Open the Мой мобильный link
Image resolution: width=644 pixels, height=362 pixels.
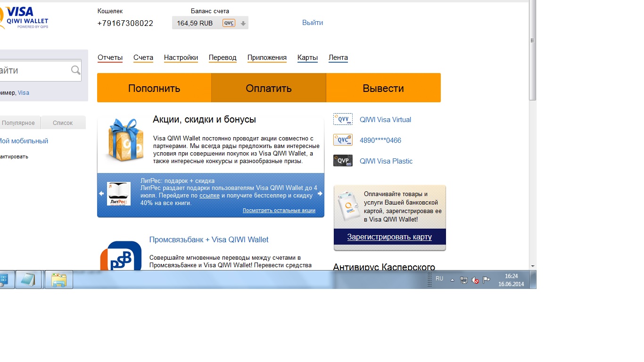pyautogui.click(x=24, y=141)
